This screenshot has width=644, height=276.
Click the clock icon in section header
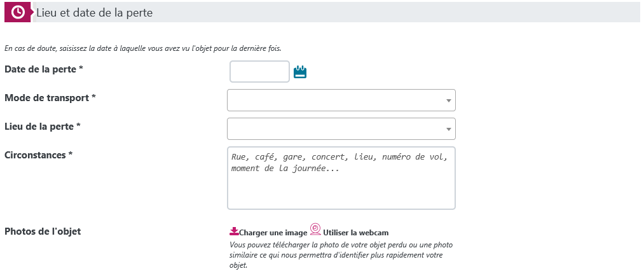[x=18, y=12]
